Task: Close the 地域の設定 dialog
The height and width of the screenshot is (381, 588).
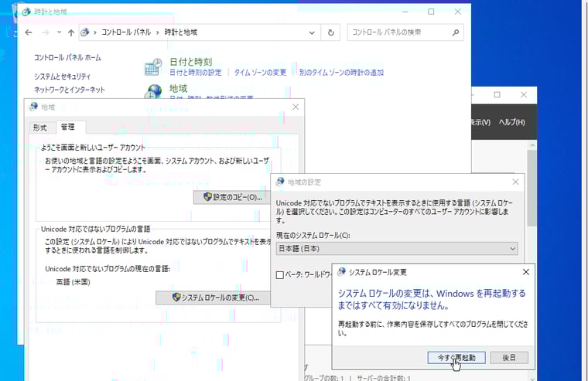Action: [515, 182]
